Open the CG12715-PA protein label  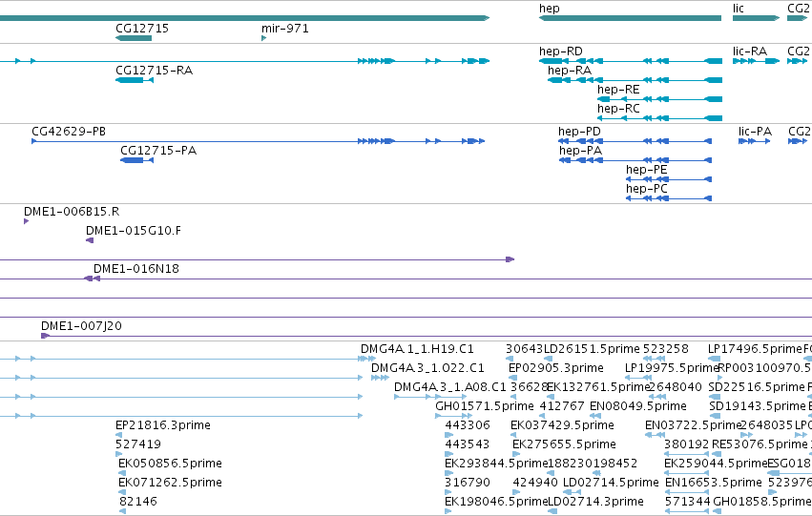(158, 151)
